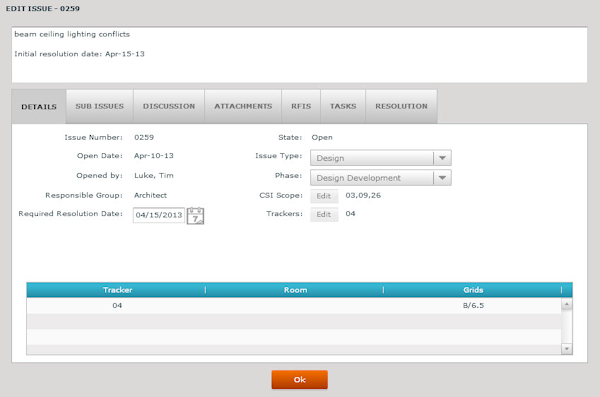
Task: Go to the Attachments tab
Action: [x=243, y=106]
